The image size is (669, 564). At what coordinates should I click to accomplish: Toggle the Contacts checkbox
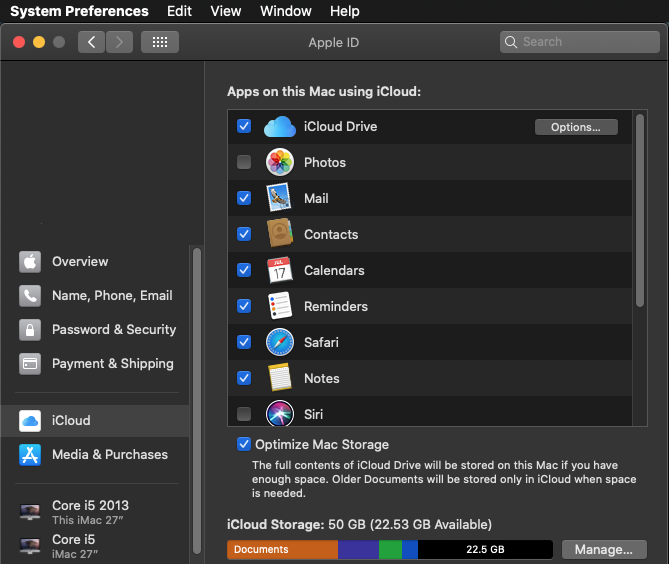click(244, 234)
